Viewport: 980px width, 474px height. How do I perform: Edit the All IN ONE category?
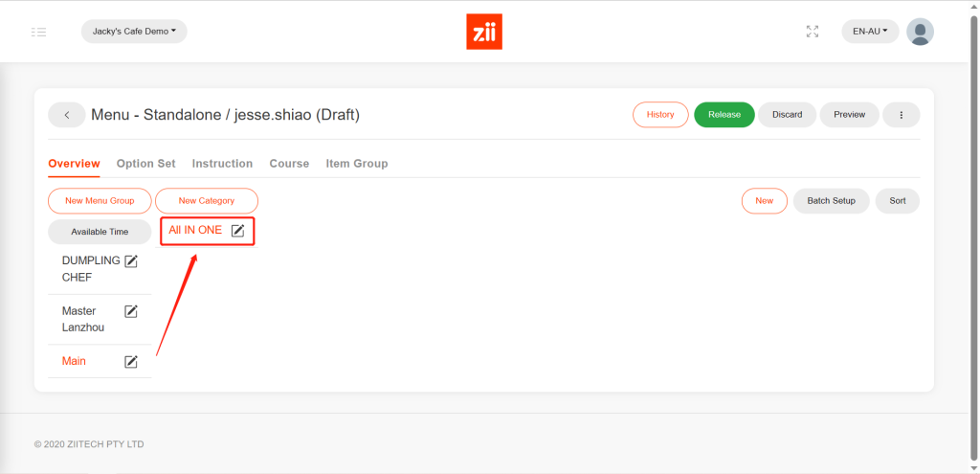point(238,231)
